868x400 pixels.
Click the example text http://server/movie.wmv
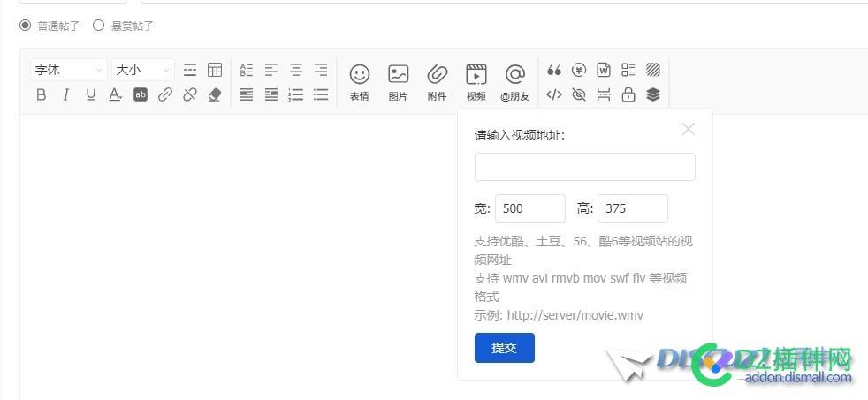[575, 315]
